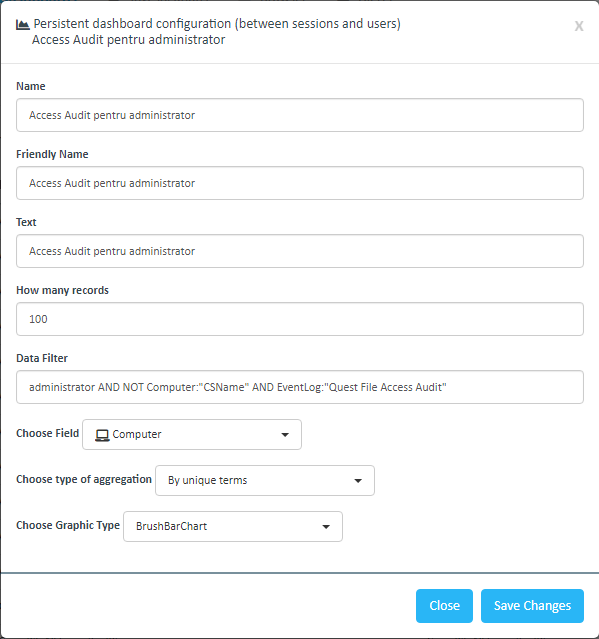This screenshot has width=599, height=639.
Task: Dismiss the dialog with the X button
Action: coord(579,26)
